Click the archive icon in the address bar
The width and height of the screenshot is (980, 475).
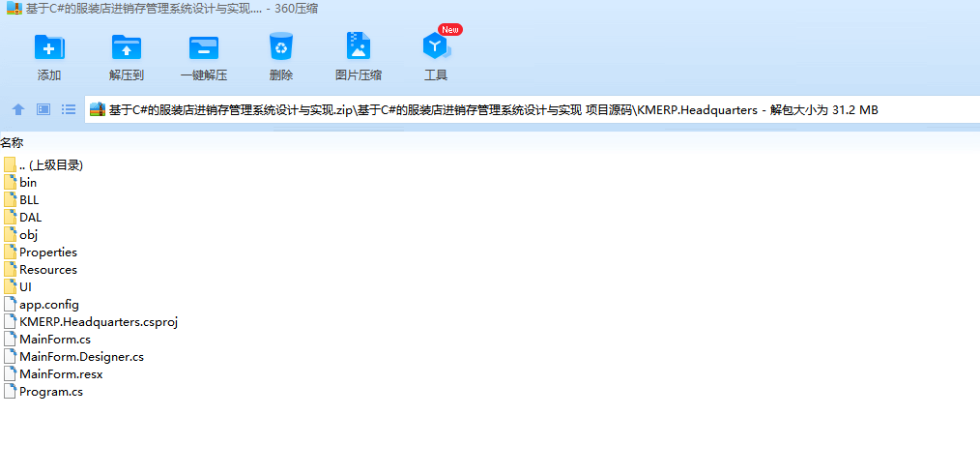coord(98,109)
